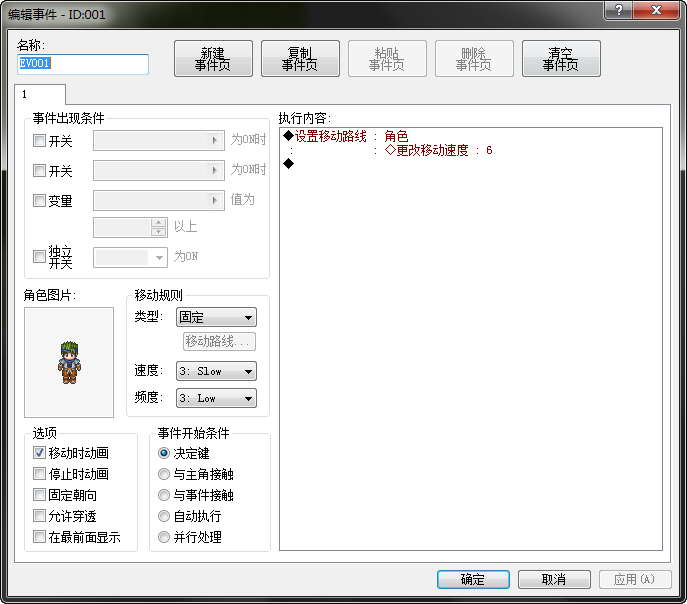Screen dimensions: 687x604
Task: Enable the first 开关 condition checkbox
Action: click(39, 141)
